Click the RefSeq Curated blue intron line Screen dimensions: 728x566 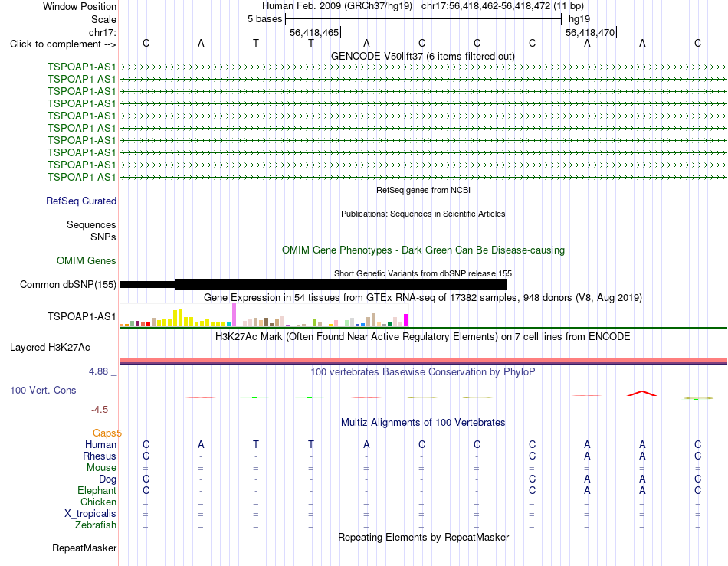424,201
